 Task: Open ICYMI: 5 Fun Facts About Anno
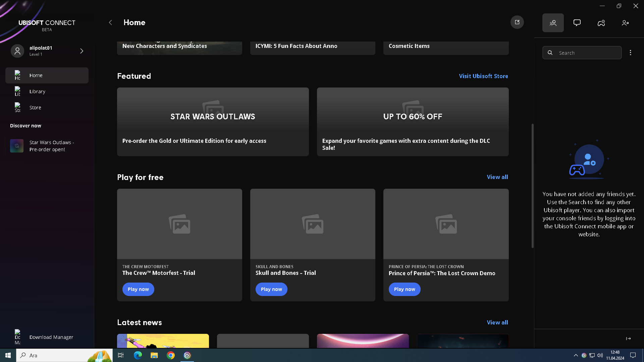(x=313, y=48)
